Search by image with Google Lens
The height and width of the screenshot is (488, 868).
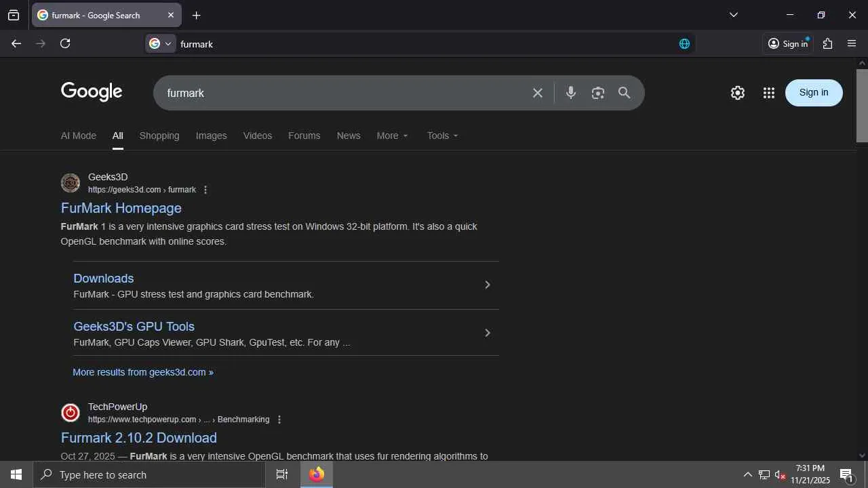click(x=597, y=93)
